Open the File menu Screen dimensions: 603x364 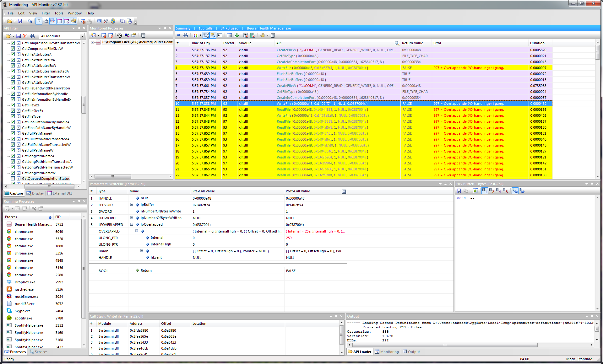coord(10,13)
